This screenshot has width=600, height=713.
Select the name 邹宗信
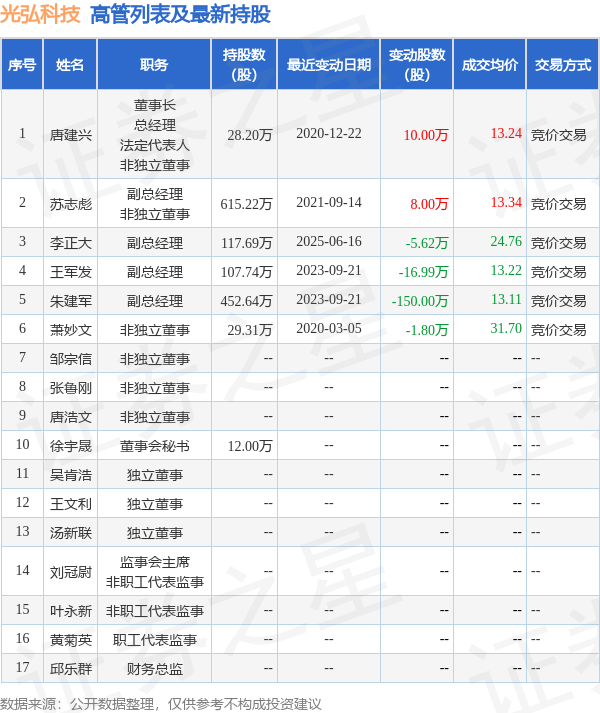pos(71,359)
